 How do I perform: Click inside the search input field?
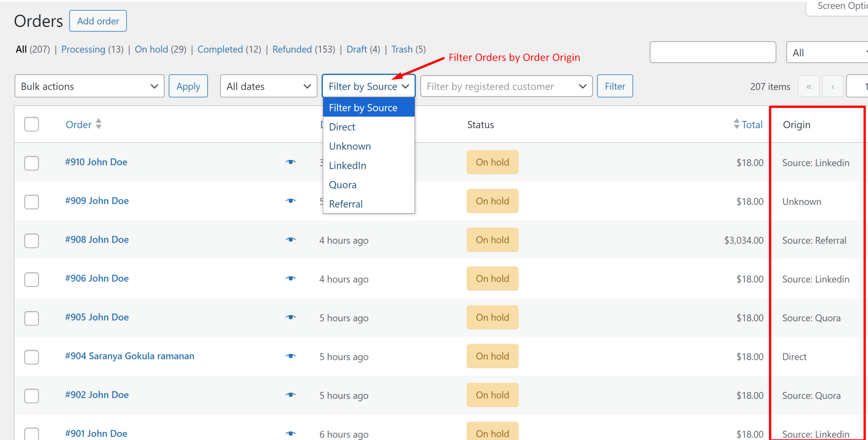(712, 52)
